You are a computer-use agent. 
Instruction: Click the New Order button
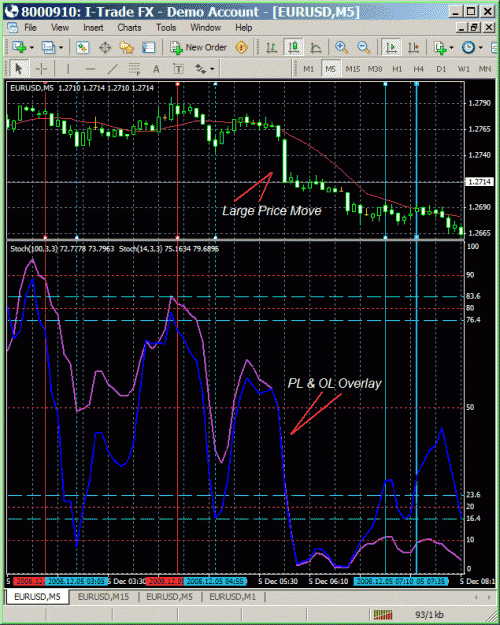[199, 47]
